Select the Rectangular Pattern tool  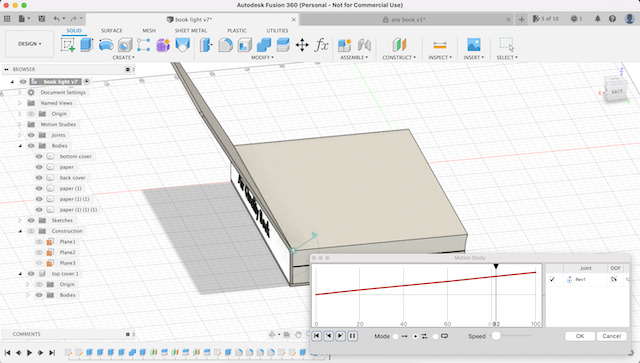144,45
